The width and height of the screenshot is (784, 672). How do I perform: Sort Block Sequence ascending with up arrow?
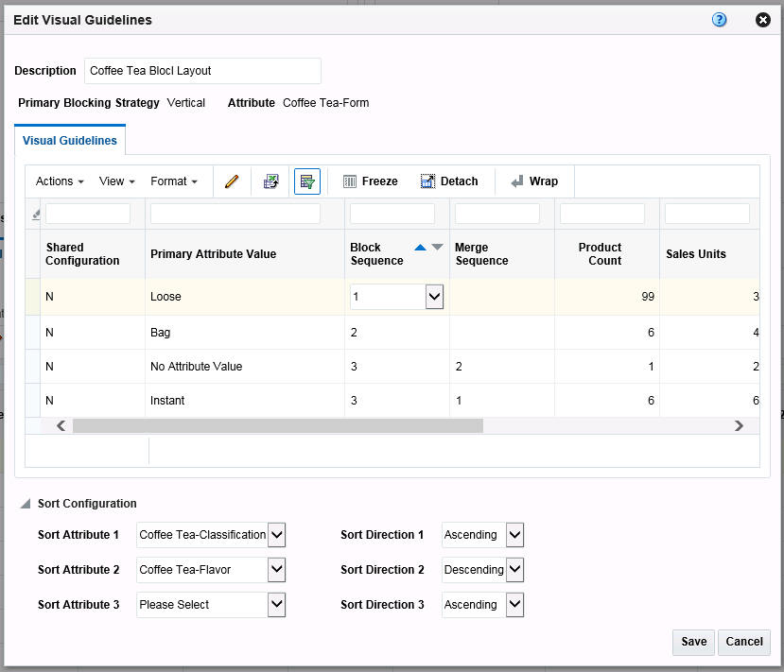point(420,248)
